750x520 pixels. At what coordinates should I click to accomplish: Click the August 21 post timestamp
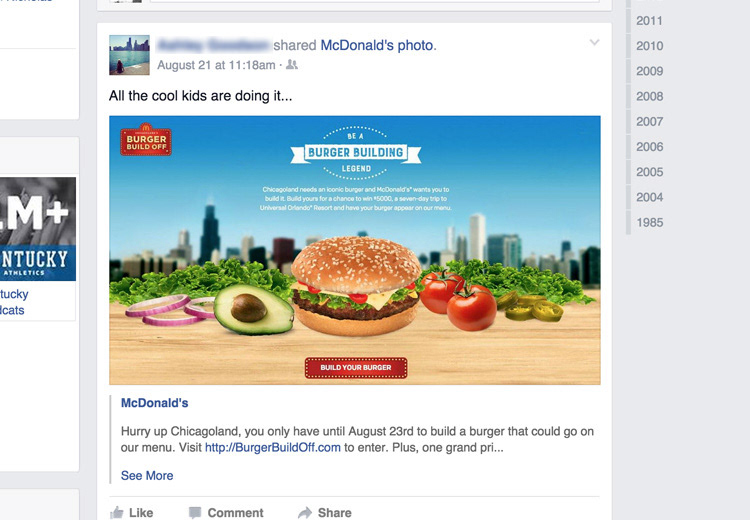click(x=216, y=65)
